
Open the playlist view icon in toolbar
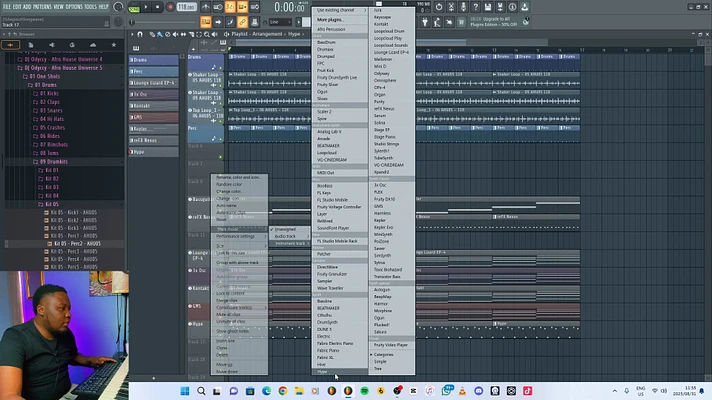206,22
